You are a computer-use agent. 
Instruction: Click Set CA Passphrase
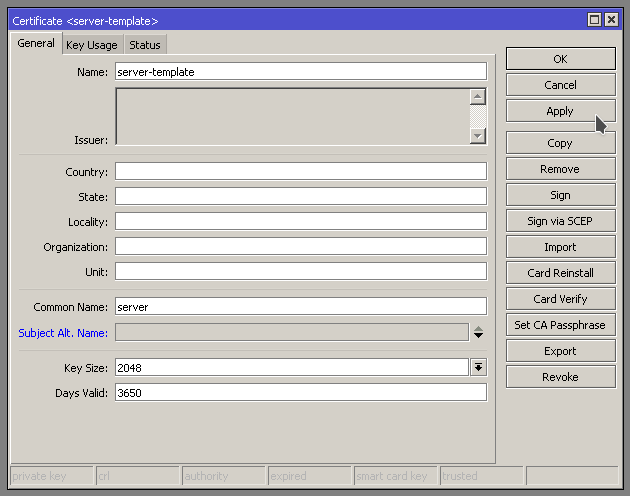(560, 325)
